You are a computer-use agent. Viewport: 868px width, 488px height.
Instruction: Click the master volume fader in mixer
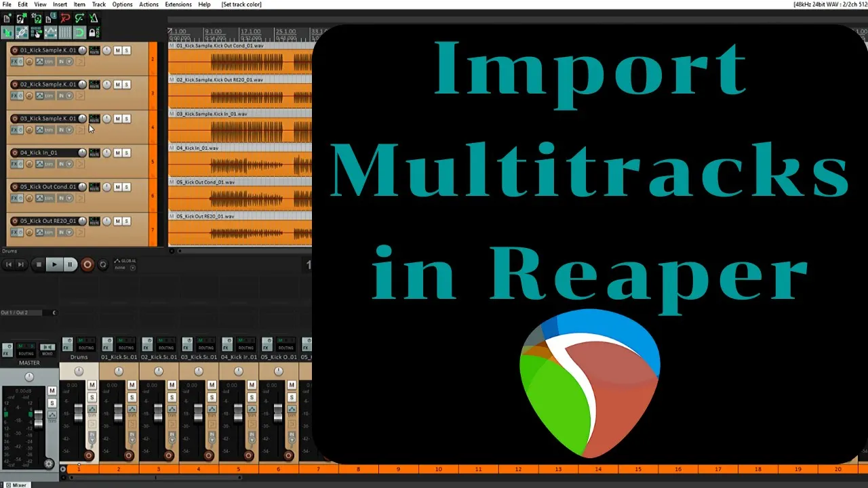(39, 419)
